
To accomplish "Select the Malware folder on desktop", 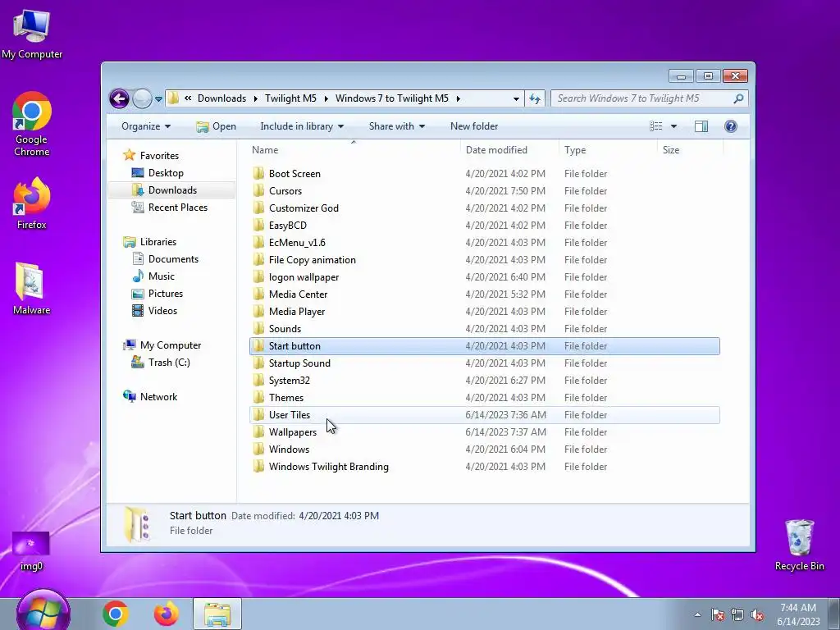I will 31,290.
